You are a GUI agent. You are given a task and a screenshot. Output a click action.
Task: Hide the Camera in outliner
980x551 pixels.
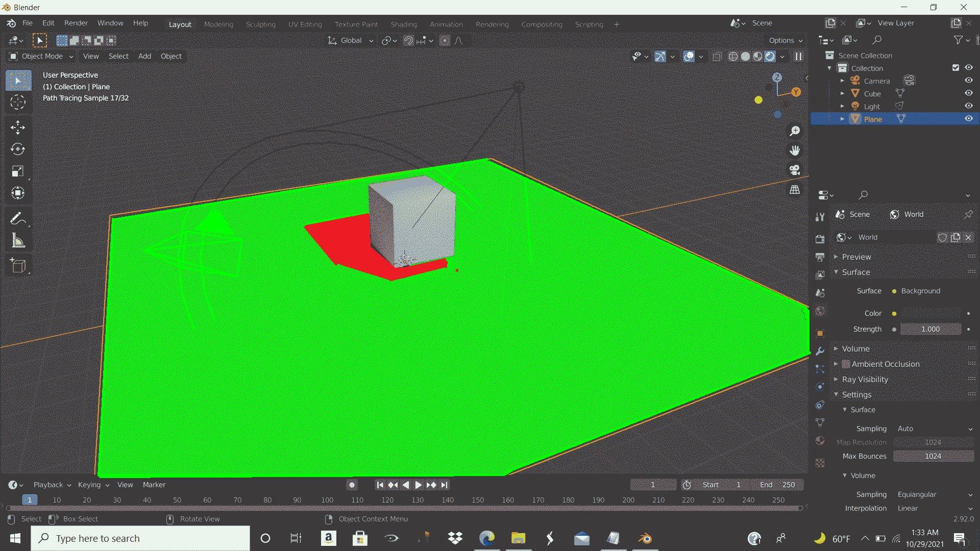[968, 81]
